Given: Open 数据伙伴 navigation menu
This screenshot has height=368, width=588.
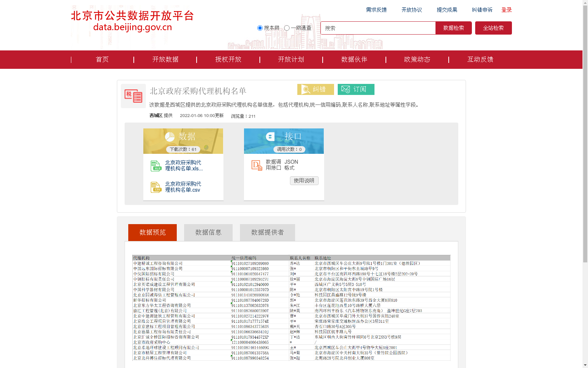Looking at the screenshot, I should tap(354, 60).
